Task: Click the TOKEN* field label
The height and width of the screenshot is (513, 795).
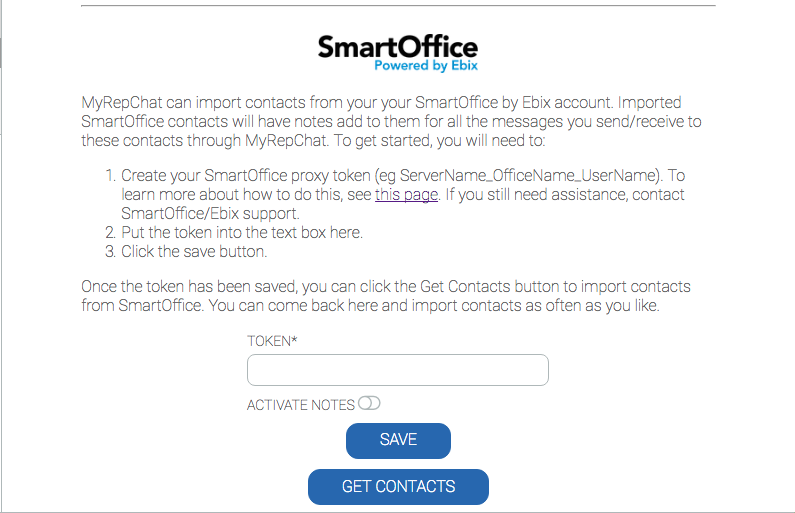Action: click(x=272, y=341)
